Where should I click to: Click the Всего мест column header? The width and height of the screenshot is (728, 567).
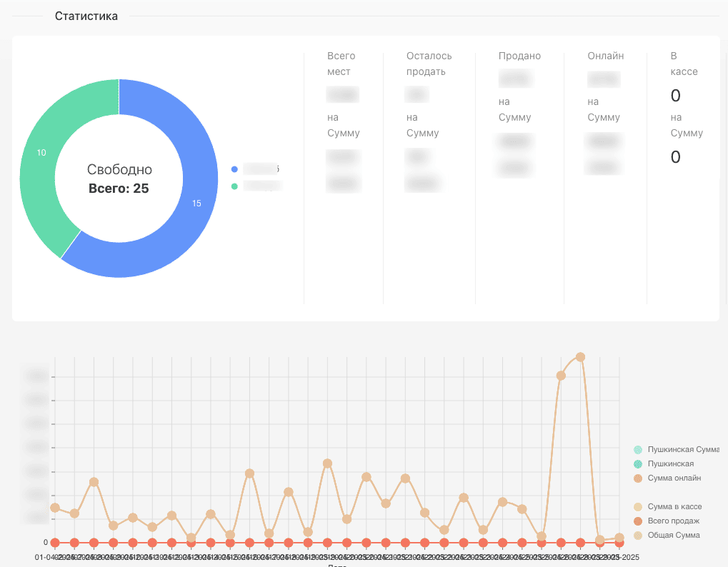(x=341, y=64)
